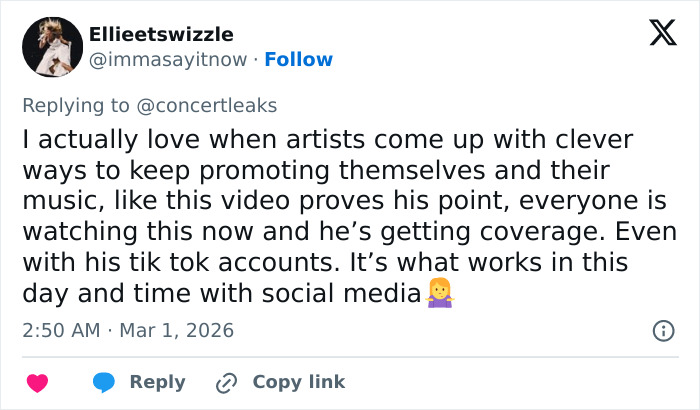Viewport: 700px width, 410px height.
Task: Open the info circle icon
Action: [662, 330]
